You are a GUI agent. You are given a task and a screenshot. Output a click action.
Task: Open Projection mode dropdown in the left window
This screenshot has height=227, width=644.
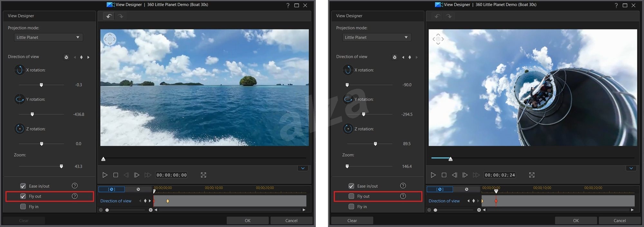48,37
